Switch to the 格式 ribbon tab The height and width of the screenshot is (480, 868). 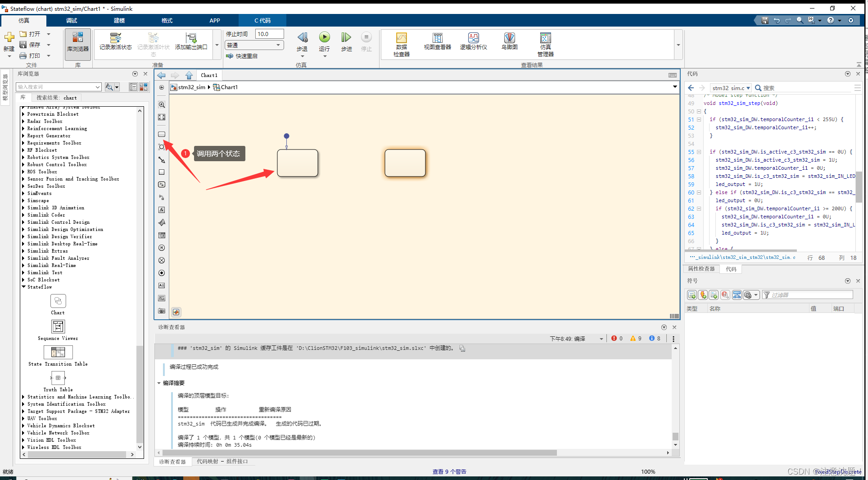click(167, 20)
